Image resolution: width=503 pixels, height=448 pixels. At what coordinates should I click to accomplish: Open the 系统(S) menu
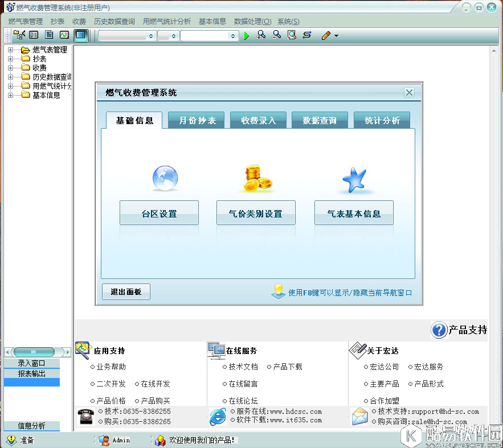(x=288, y=21)
